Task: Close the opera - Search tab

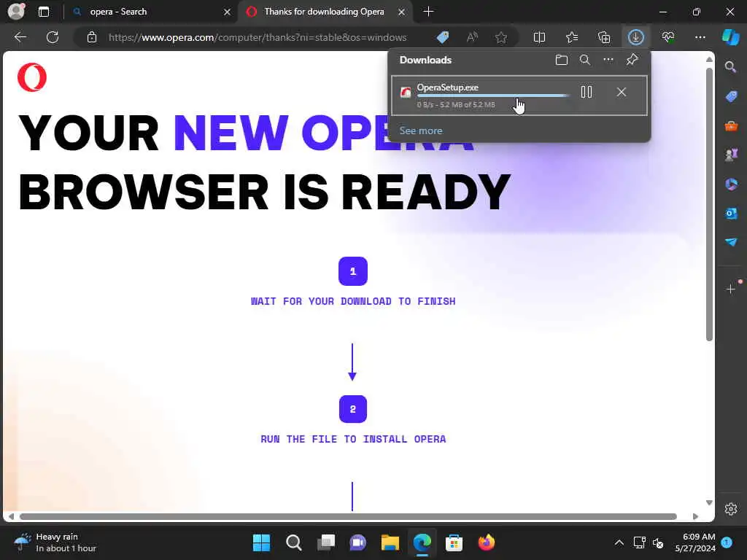Action: tap(228, 12)
